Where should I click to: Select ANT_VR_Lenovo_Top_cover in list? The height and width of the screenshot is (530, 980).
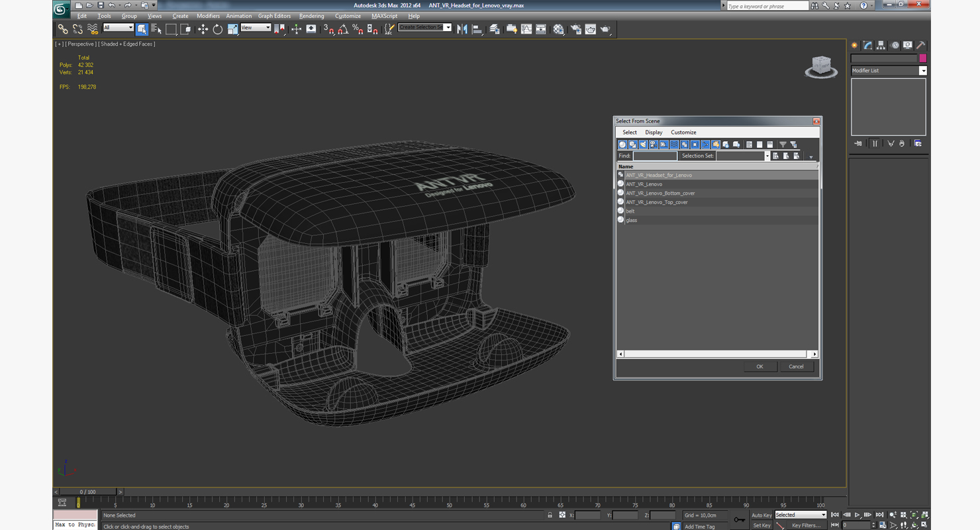[718, 202]
